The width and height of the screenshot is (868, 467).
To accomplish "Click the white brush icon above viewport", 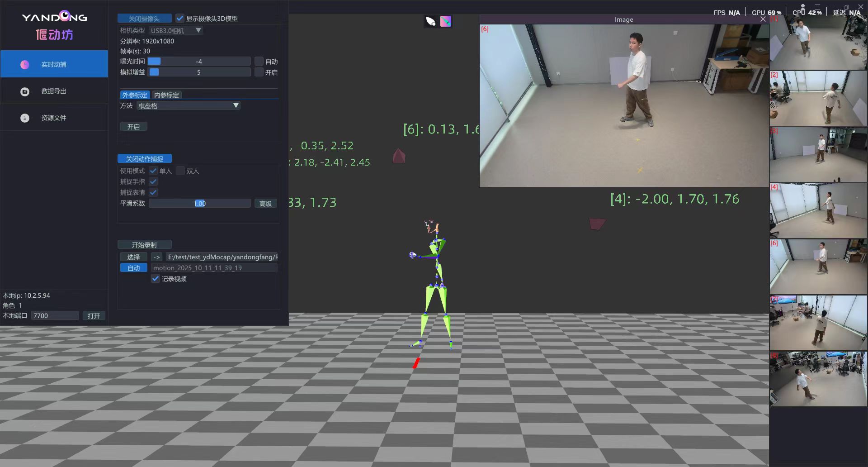I will coord(430,21).
